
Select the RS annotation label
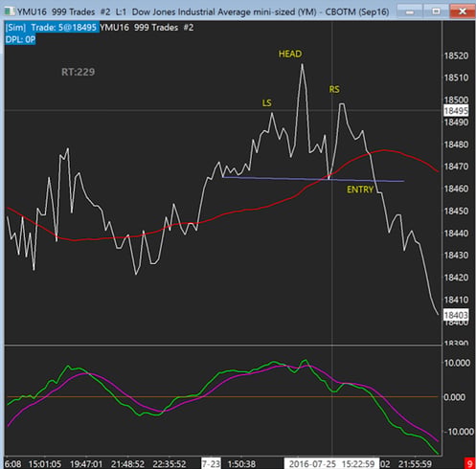click(334, 89)
